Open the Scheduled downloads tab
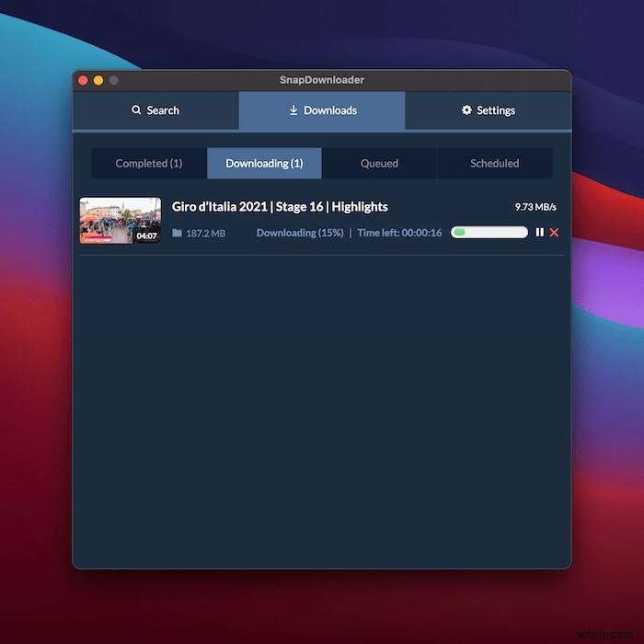Viewport: 644px width, 644px height. point(495,164)
